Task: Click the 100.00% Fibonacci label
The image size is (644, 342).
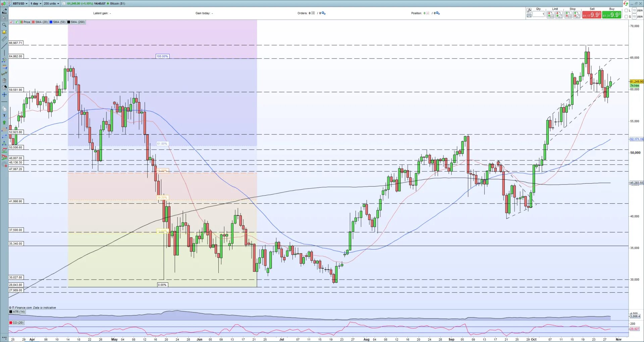Action: point(162,56)
